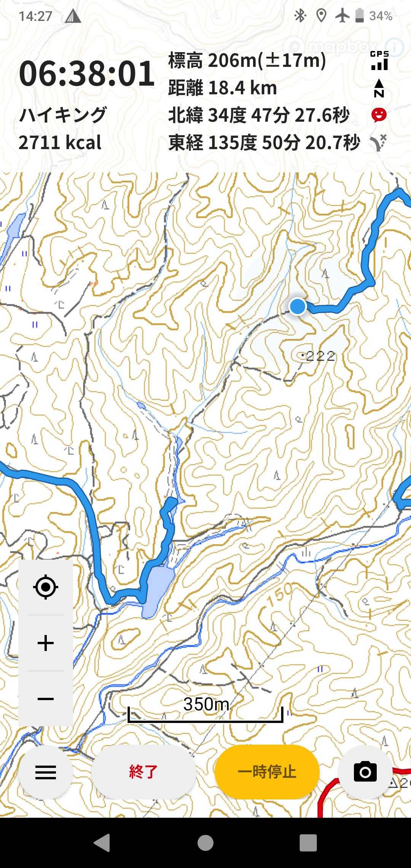
Task: Zoom in with the plus button
Action: 46,643
